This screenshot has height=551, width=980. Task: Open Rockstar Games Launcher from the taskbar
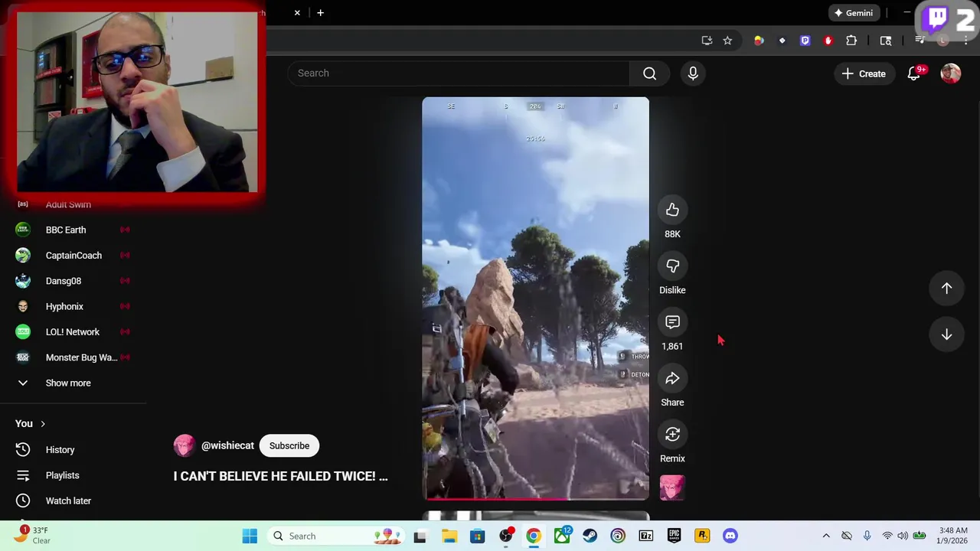(702, 536)
